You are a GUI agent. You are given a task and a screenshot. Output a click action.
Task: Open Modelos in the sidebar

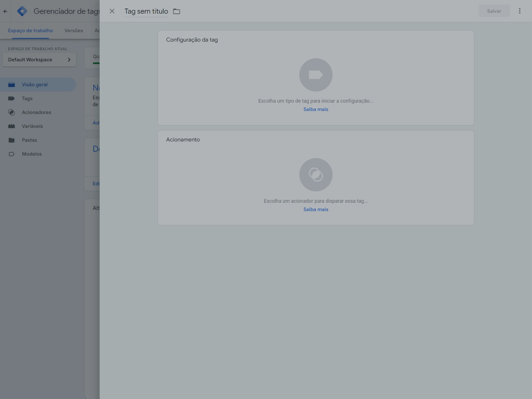pyautogui.click(x=32, y=154)
